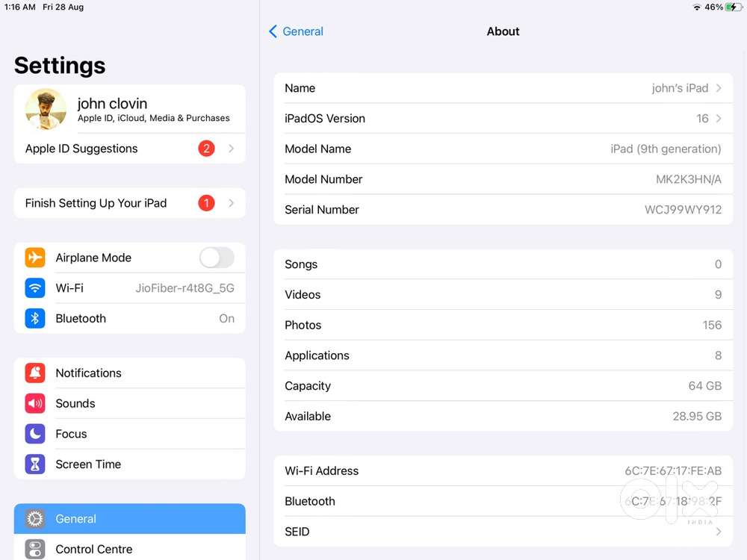Image resolution: width=747 pixels, height=560 pixels.
Task: Tap john clovin's profile photo
Action: click(46, 110)
